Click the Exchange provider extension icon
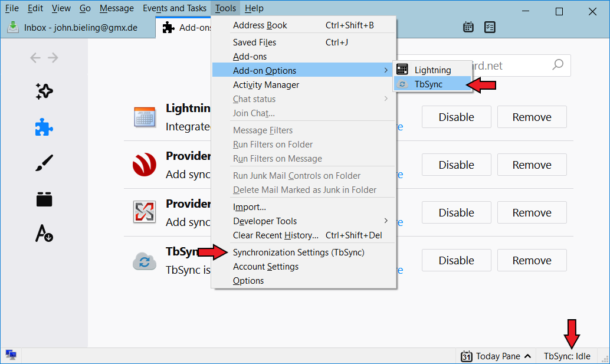This screenshot has width=610, height=364. click(x=145, y=212)
